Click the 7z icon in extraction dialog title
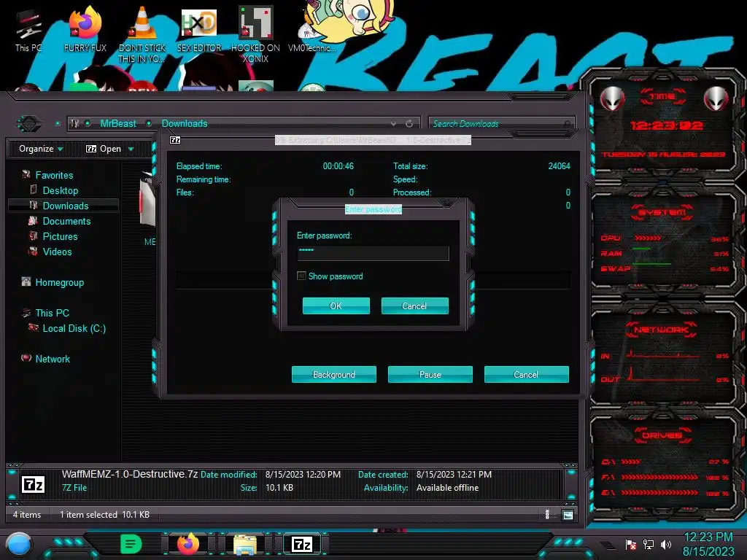747x560 pixels. coord(175,140)
